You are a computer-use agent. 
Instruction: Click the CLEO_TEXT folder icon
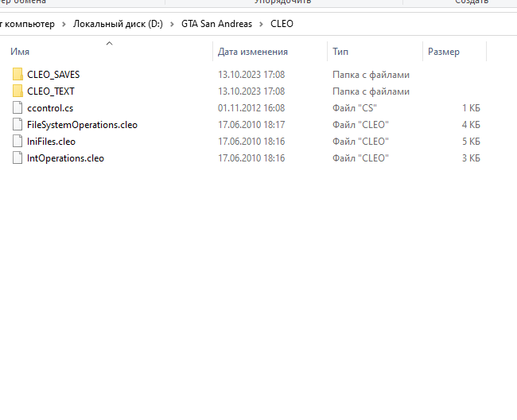[18, 91]
